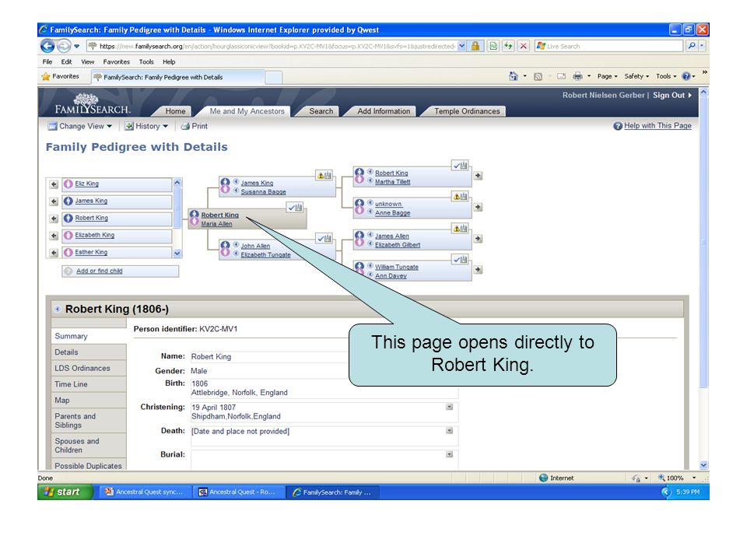Open the address bar URL dropdown arrow
The height and width of the screenshot is (560, 747).
click(462, 46)
